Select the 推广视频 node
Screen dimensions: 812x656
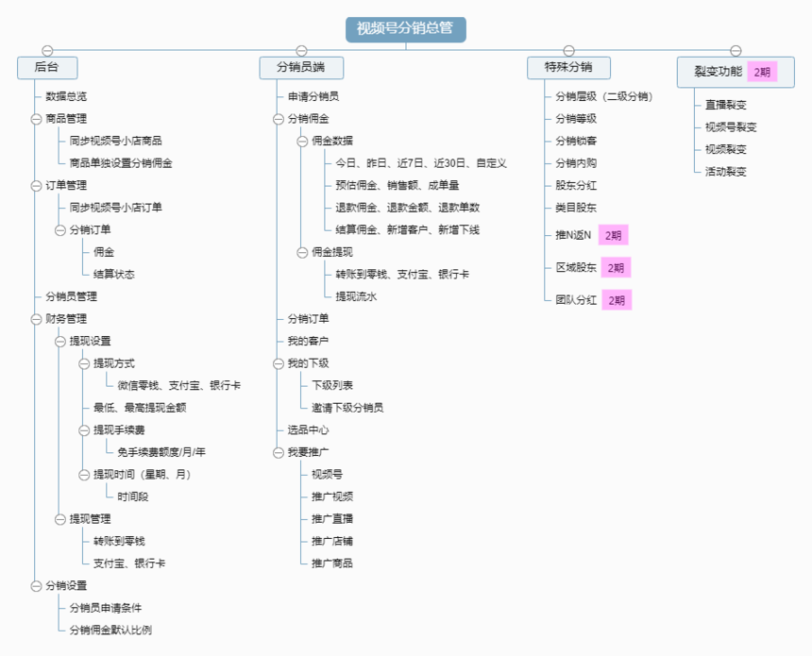(x=332, y=497)
